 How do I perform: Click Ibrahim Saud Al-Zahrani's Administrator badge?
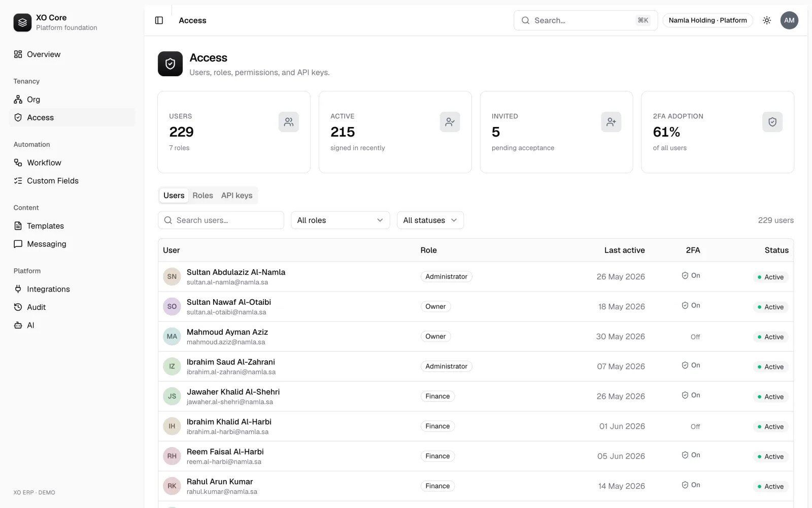446,366
